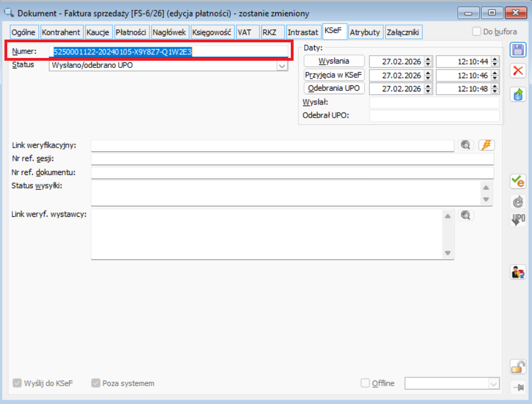Image resolution: width=532 pixels, height=404 pixels.
Task: Click the green checkmark KSeF send icon
Action: pos(518,181)
